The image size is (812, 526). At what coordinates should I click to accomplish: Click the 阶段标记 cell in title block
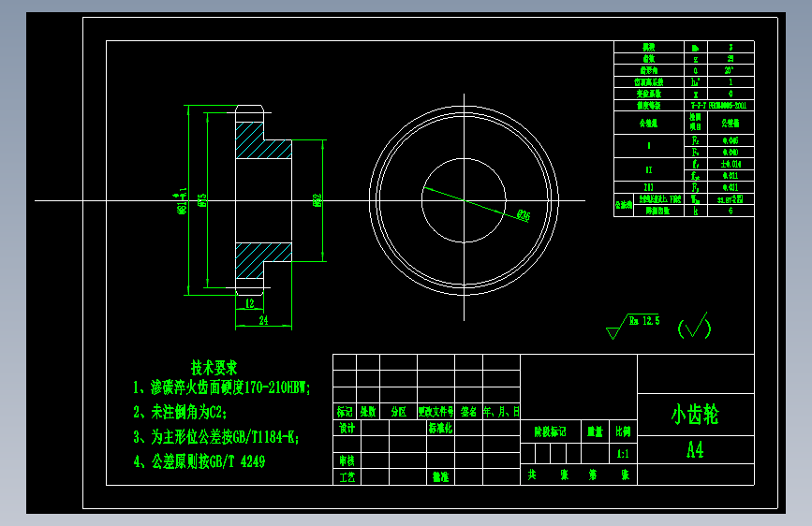pos(550,431)
